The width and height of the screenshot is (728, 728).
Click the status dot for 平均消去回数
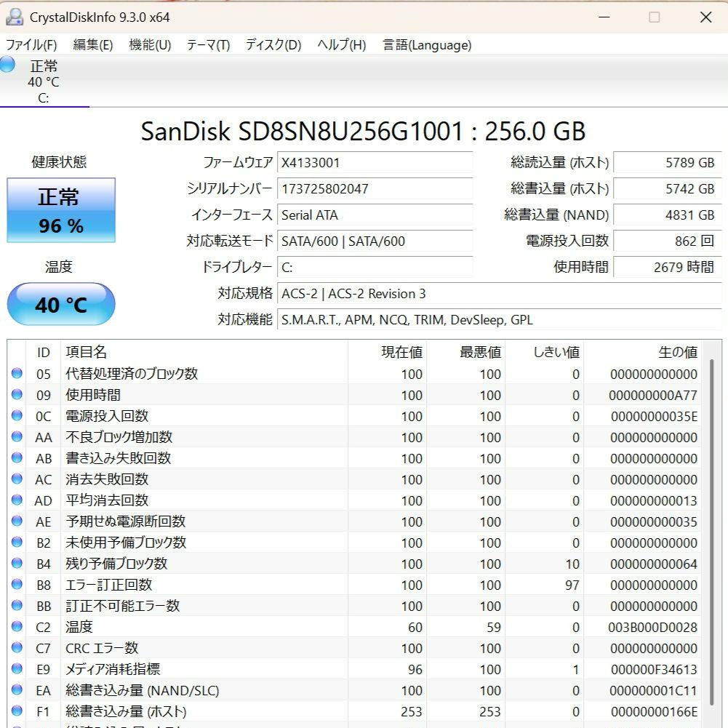click(x=18, y=500)
